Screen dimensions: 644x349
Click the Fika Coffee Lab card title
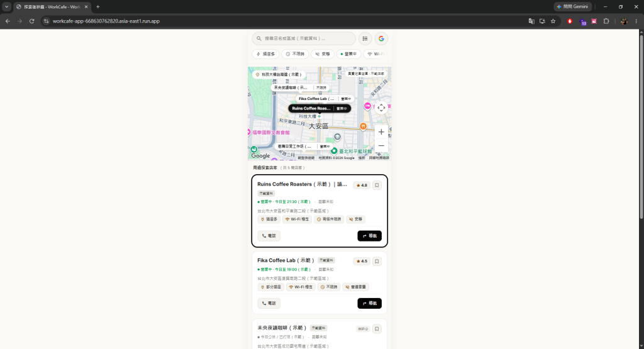286,260
